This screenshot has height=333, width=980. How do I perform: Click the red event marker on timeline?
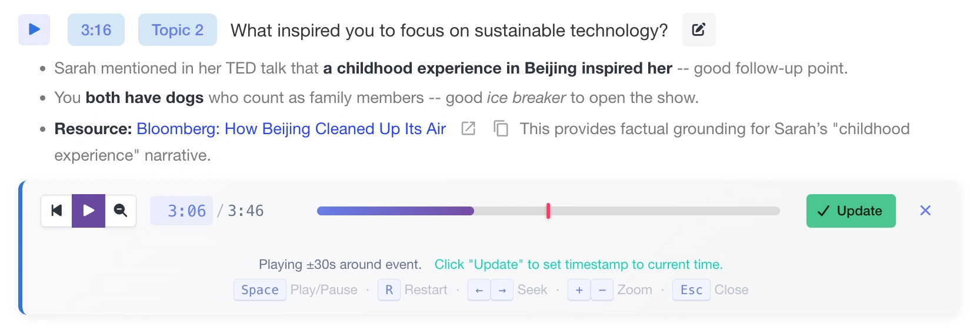548,211
